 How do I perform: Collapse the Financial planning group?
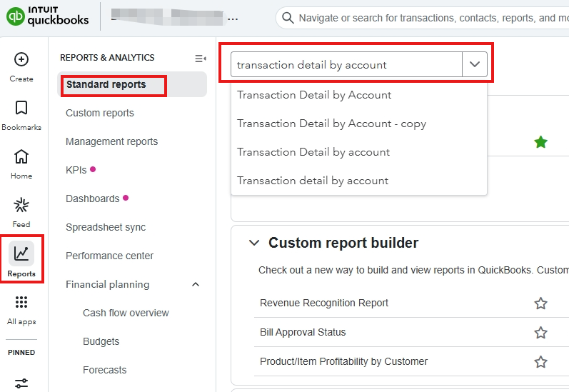click(x=196, y=285)
